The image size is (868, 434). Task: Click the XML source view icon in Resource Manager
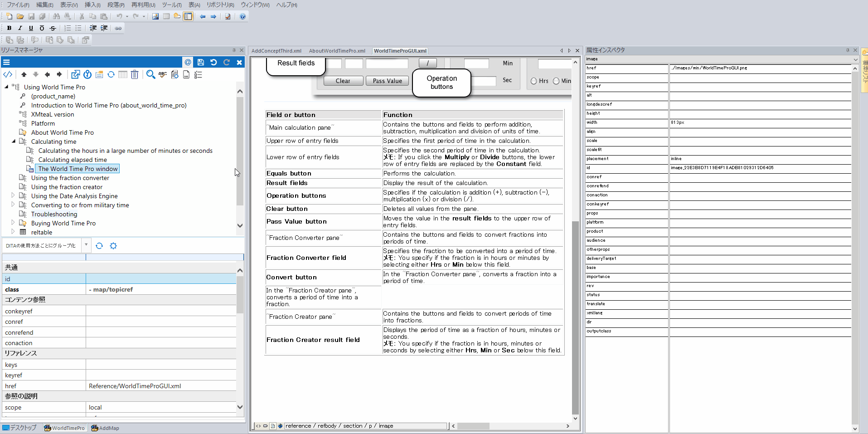pos(8,74)
